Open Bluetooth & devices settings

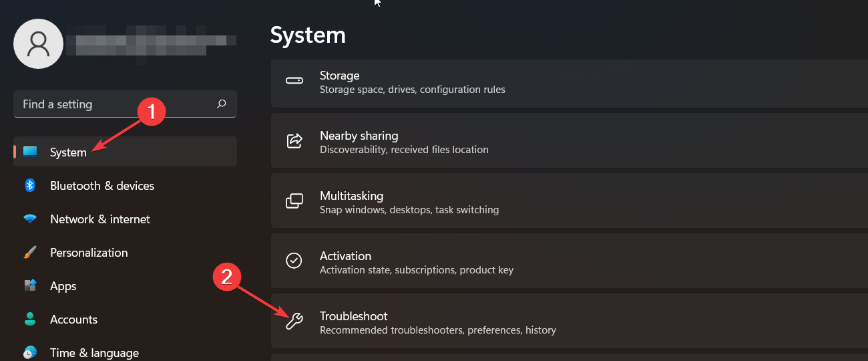102,186
